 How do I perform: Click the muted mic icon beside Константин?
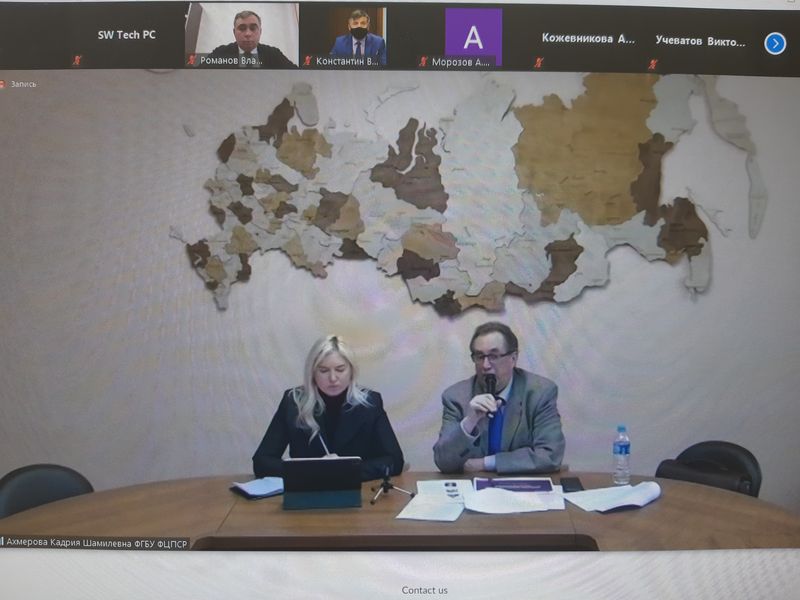307,61
